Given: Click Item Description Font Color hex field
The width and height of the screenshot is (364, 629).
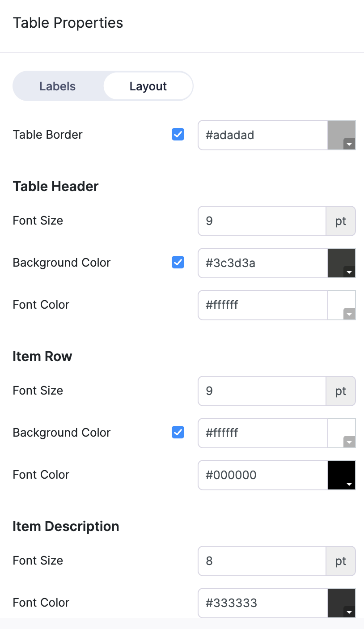Looking at the screenshot, I should (263, 603).
